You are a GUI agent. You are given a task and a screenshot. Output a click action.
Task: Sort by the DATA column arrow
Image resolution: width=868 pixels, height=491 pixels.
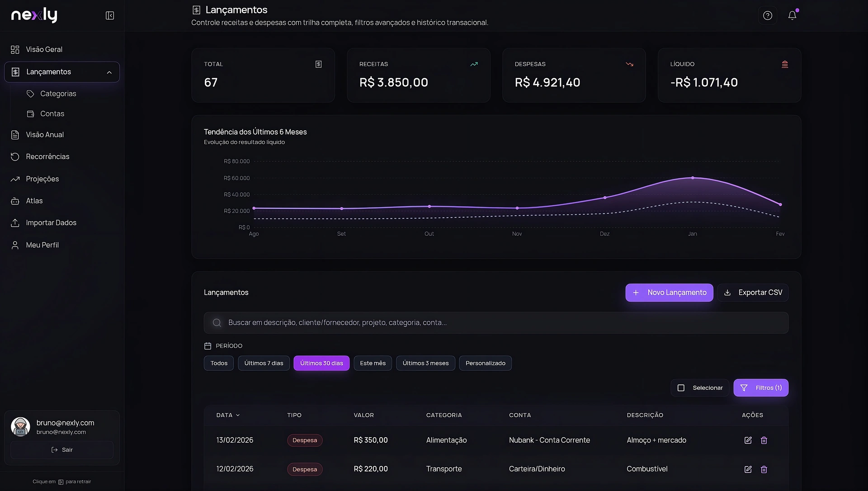[238, 415]
